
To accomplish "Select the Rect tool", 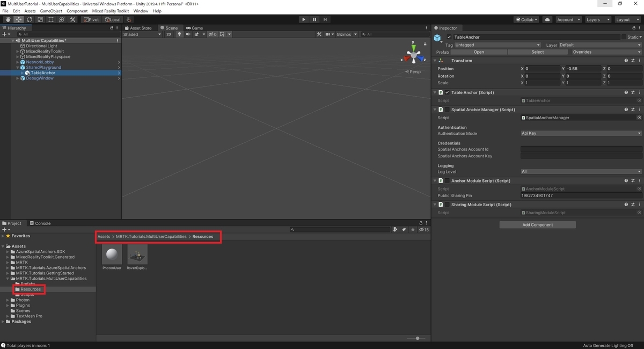I will [51, 19].
